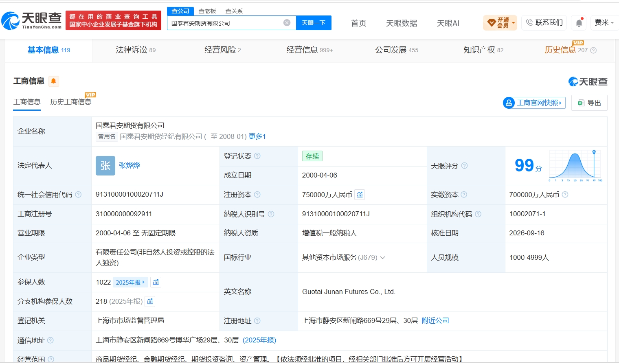Open the 费米 user menu
Screen dimensions: 619x364
604,23
